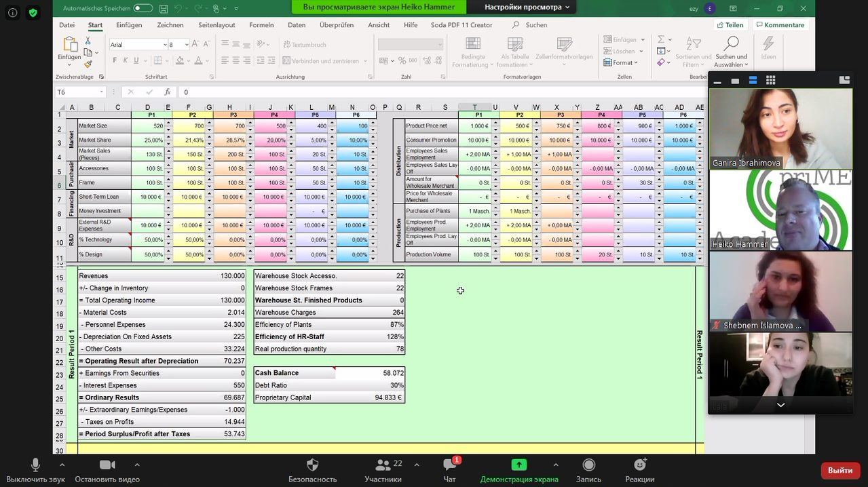Click the Реакции reactions button
Viewport: 868px width, 487px height.
point(640,470)
